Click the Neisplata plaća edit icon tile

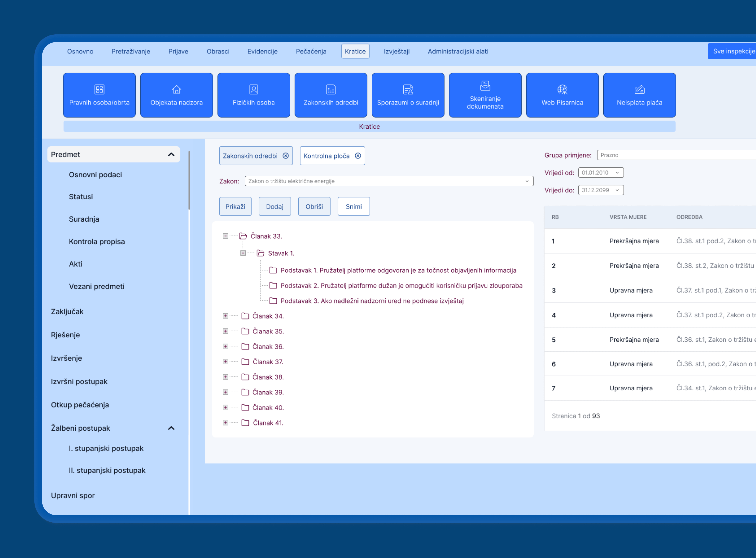click(x=639, y=95)
